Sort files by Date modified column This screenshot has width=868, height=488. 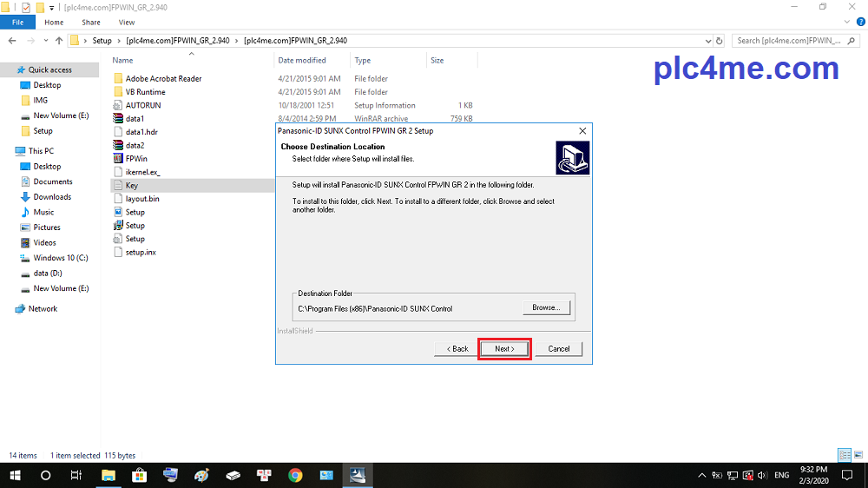(x=302, y=60)
